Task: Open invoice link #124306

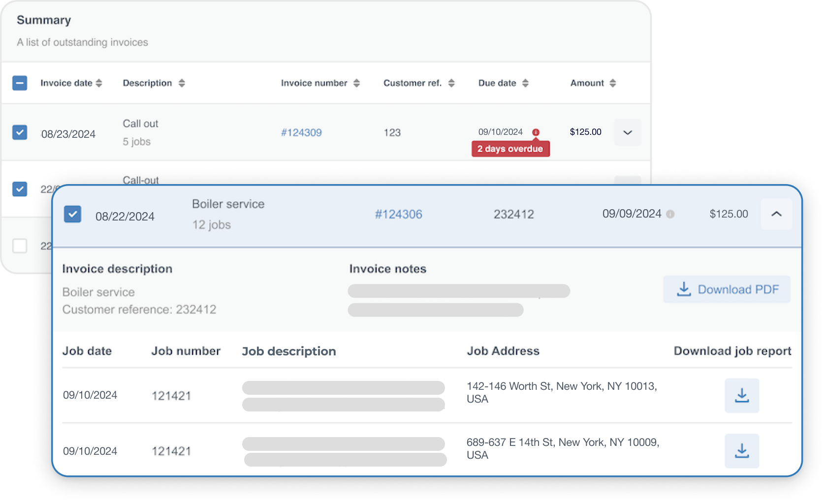Action: 398,214
